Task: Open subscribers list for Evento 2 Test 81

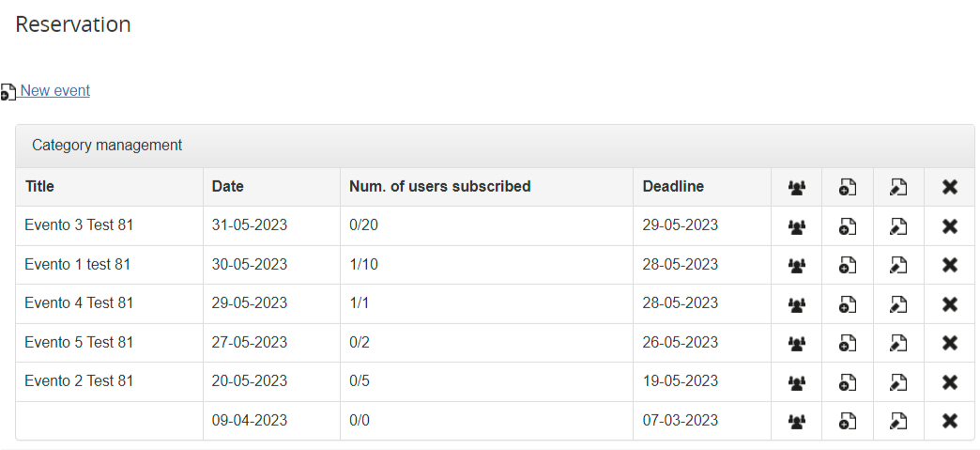Action: coord(796,382)
